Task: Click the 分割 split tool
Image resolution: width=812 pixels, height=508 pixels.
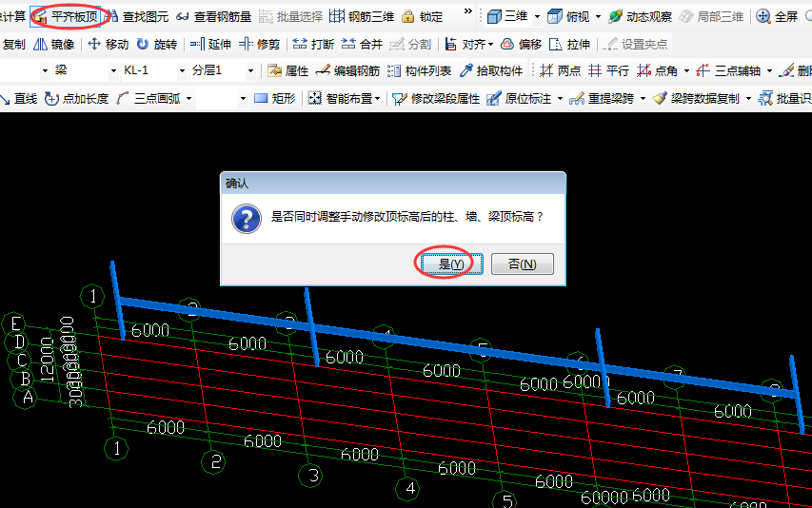Action: coord(410,45)
